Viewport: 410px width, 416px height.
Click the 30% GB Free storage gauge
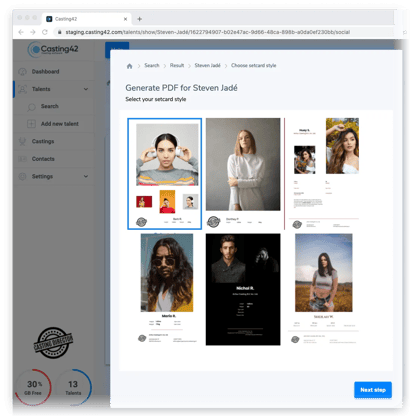click(x=33, y=387)
